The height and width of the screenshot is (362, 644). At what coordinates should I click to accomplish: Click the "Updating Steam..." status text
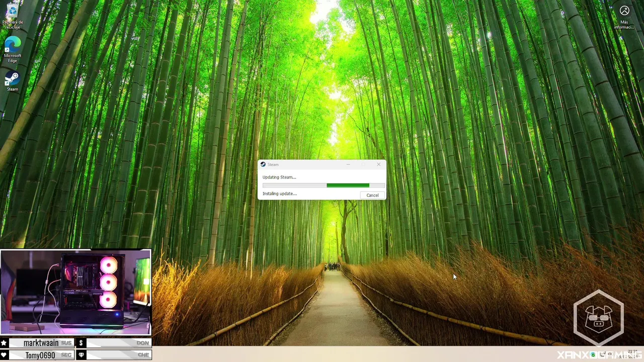coord(279,177)
